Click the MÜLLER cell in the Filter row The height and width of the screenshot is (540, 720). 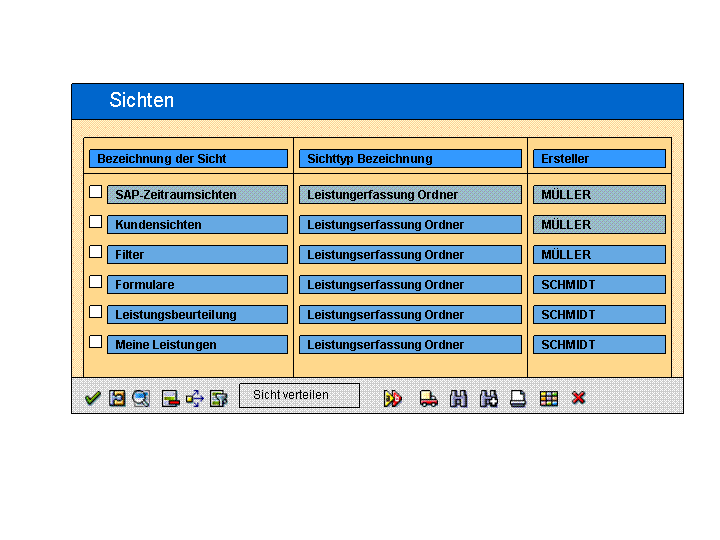pos(599,254)
